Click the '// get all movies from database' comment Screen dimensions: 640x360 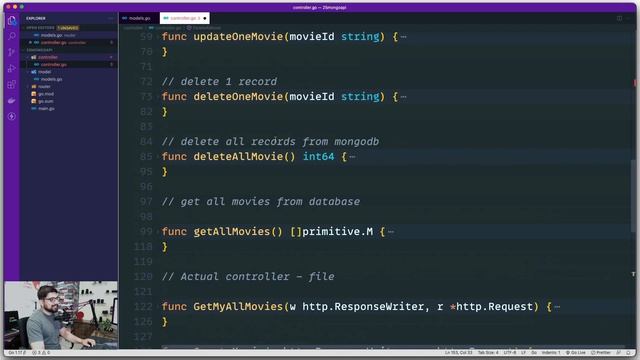tap(261, 202)
